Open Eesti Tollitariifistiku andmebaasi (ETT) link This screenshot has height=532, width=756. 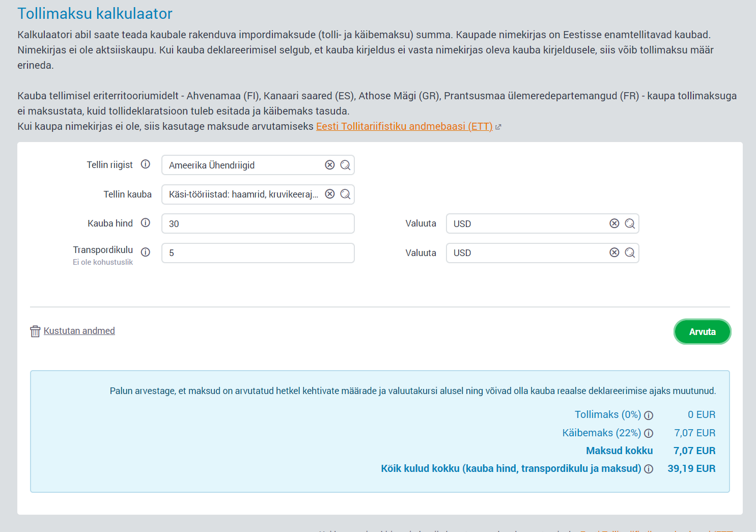(404, 126)
